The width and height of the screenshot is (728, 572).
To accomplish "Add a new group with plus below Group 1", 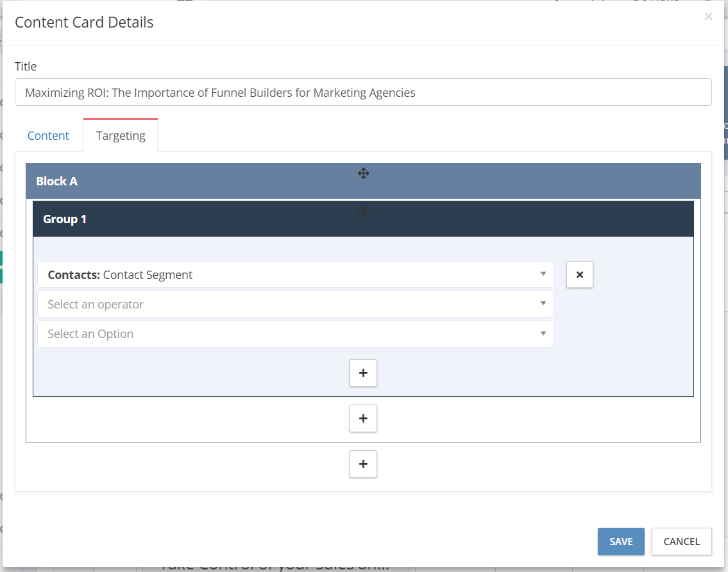I will tap(363, 418).
